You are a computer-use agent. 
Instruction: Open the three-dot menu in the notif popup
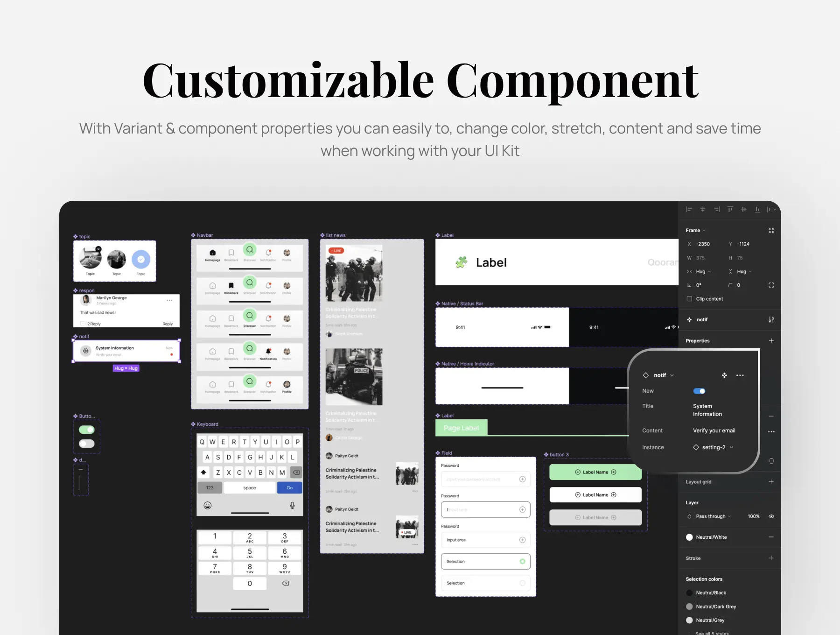pyautogui.click(x=740, y=375)
